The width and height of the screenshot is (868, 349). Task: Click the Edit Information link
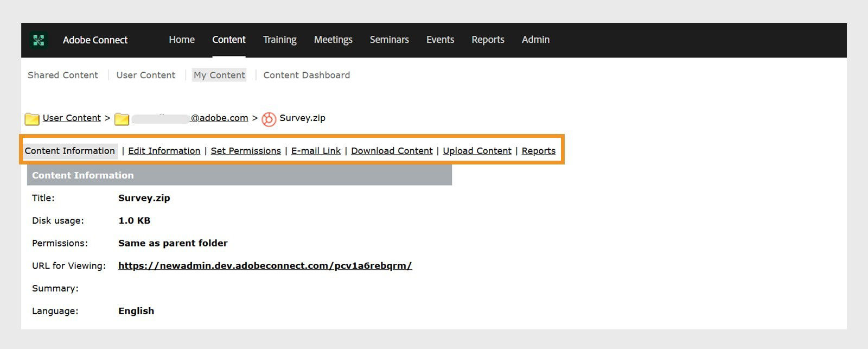coord(164,151)
